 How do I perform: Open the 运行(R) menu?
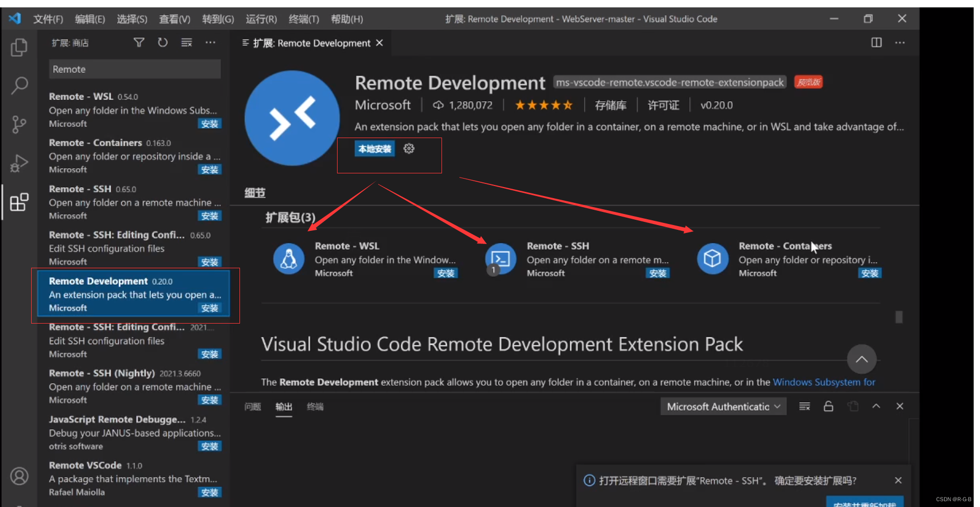pos(261,19)
